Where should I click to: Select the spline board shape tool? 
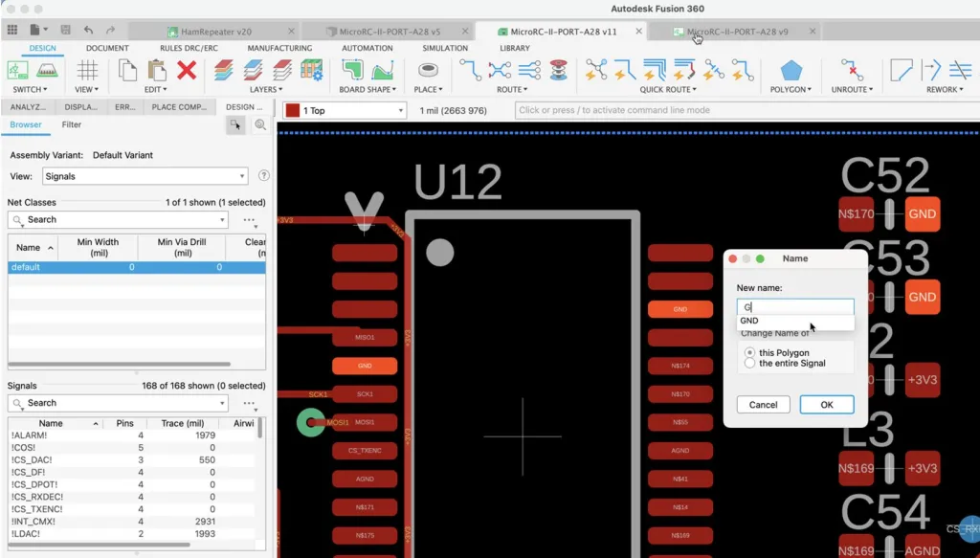[383, 70]
